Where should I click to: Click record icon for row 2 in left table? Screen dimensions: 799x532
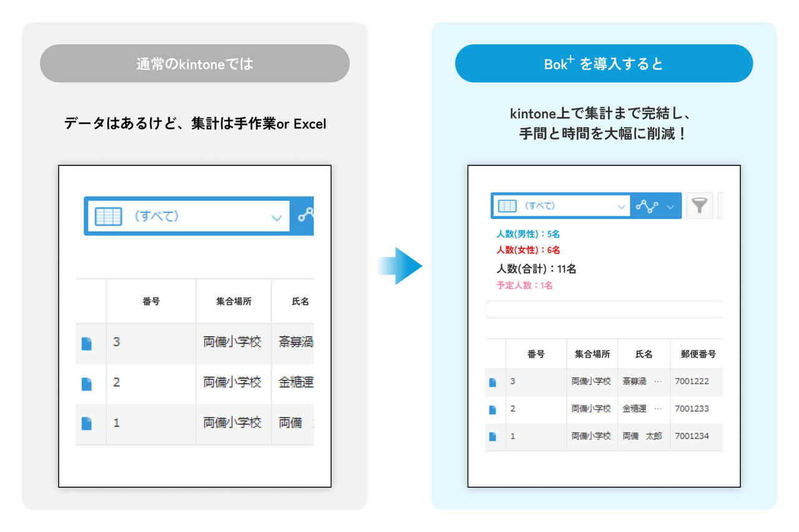(x=87, y=384)
